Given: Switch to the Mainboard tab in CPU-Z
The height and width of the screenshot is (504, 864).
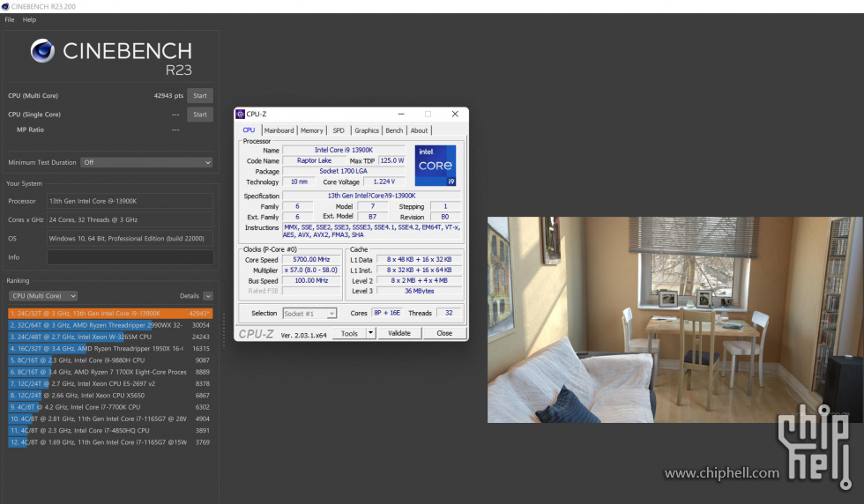Looking at the screenshot, I should pyautogui.click(x=279, y=130).
